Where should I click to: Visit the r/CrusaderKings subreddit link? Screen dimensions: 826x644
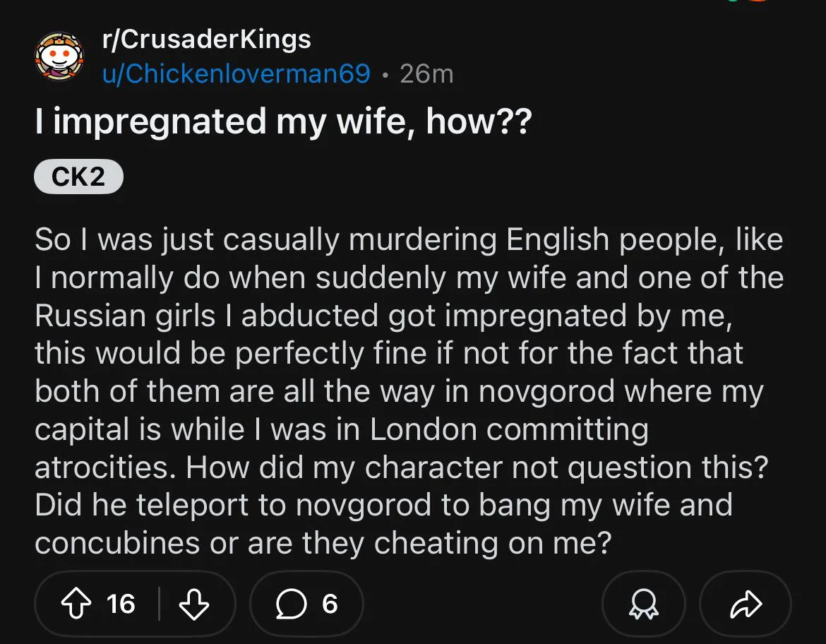click(206, 39)
